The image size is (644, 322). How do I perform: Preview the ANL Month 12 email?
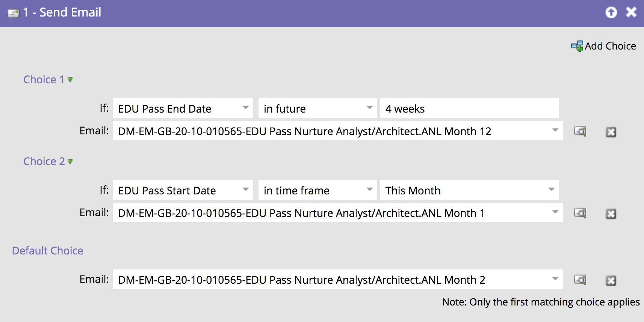pos(580,131)
